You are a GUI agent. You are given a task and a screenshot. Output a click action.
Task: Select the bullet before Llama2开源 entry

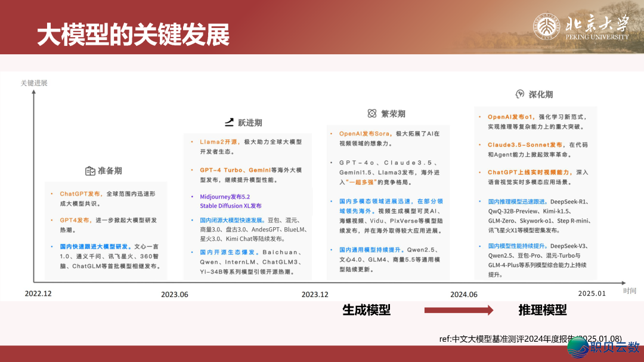[192, 141]
